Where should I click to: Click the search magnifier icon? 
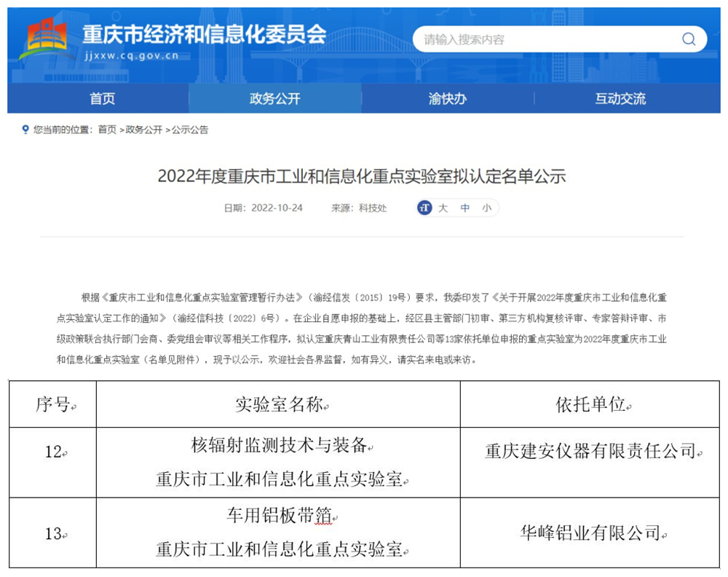tap(688, 39)
